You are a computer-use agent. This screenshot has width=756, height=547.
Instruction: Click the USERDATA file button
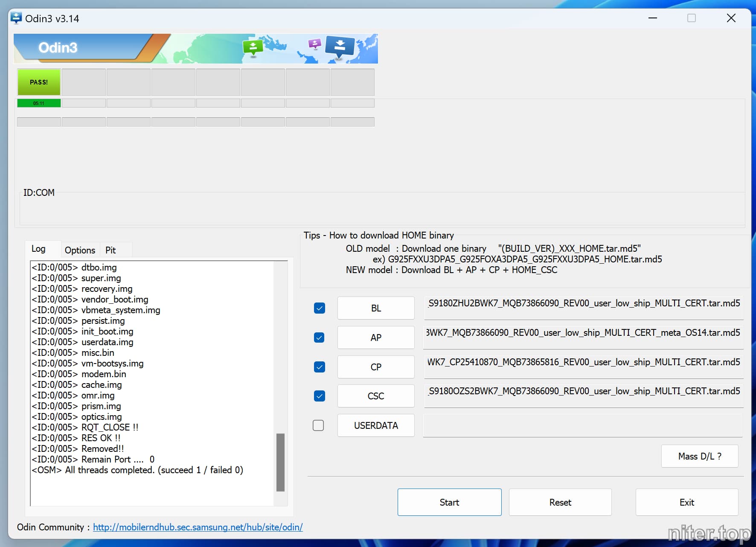[376, 425]
